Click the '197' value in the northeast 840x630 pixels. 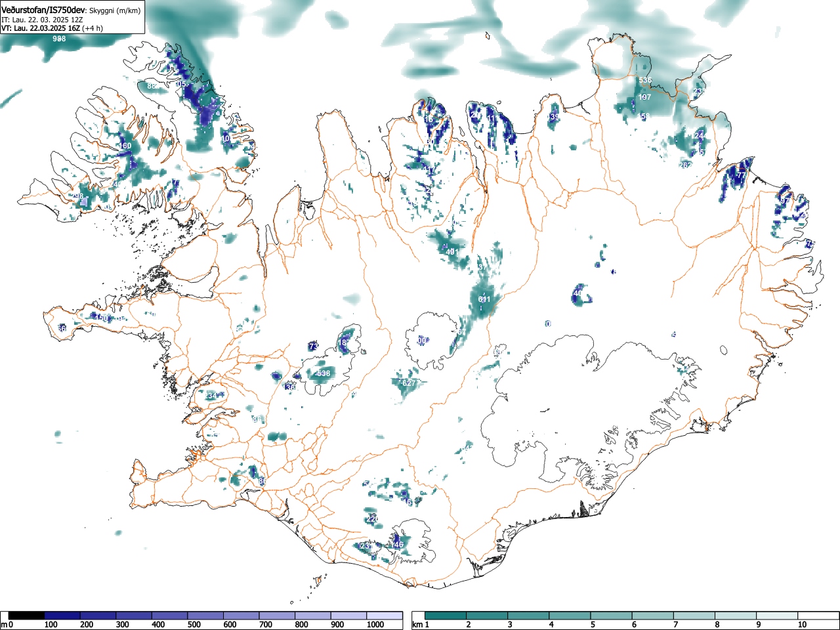point(644,97)
